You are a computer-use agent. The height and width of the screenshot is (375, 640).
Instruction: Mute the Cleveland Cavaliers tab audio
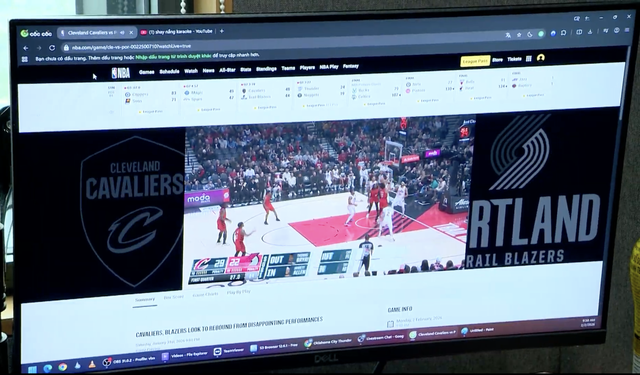[122, 33]
